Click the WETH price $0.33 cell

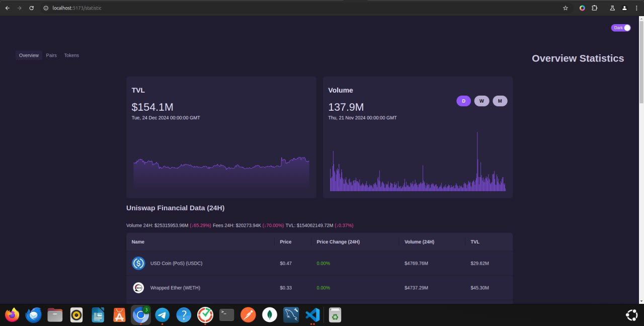pos(286,288)
